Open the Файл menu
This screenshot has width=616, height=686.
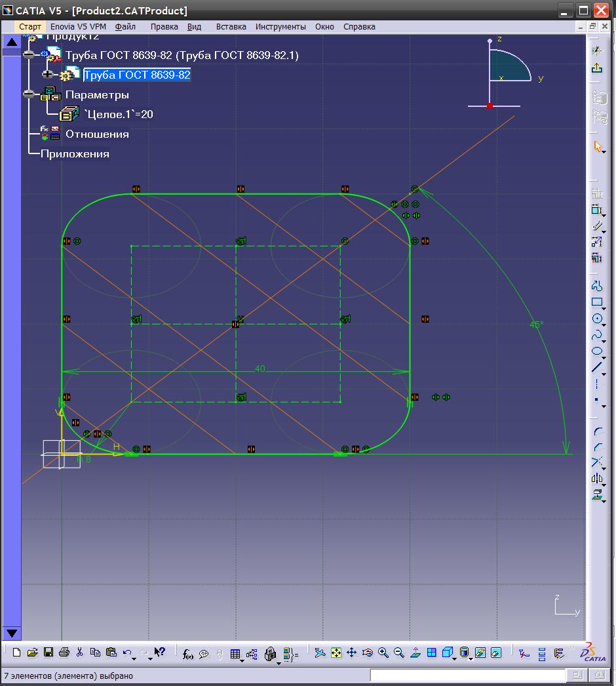pos(125,27)
